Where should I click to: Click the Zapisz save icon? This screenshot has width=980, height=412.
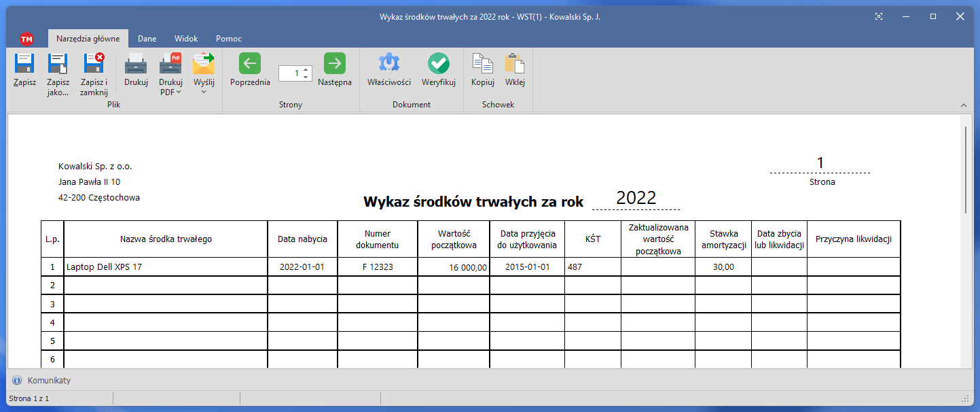point(24,65)
